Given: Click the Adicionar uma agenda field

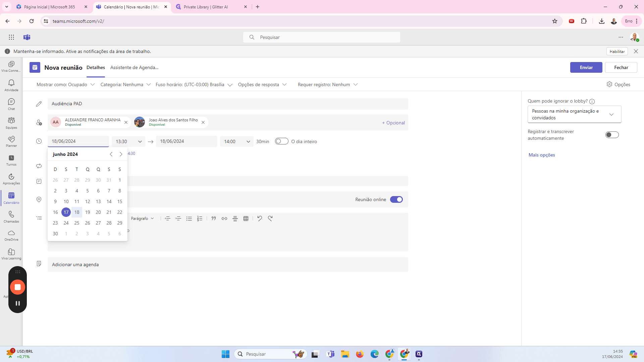Looking at the screenshot, I should [x=228, y=264].
